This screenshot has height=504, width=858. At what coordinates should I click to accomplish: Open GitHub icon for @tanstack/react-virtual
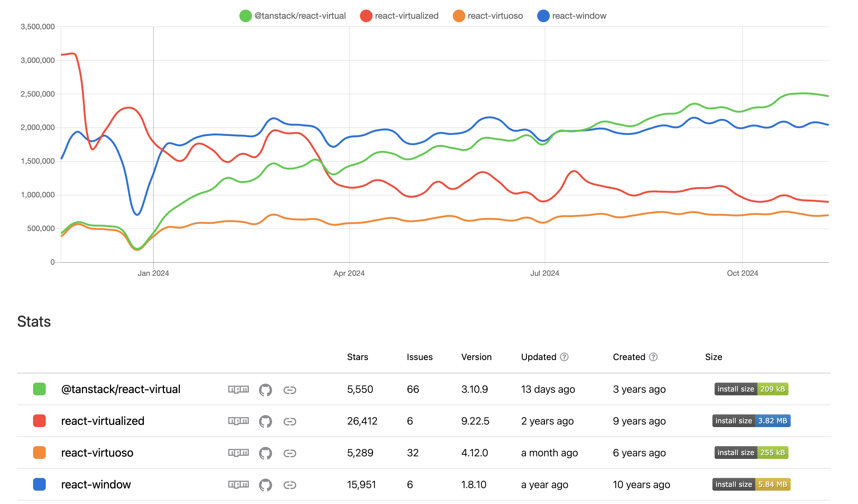[265, 390]
